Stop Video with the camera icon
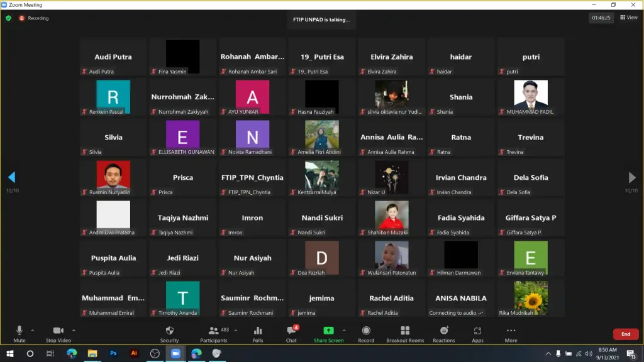 (x=58, y=334)
